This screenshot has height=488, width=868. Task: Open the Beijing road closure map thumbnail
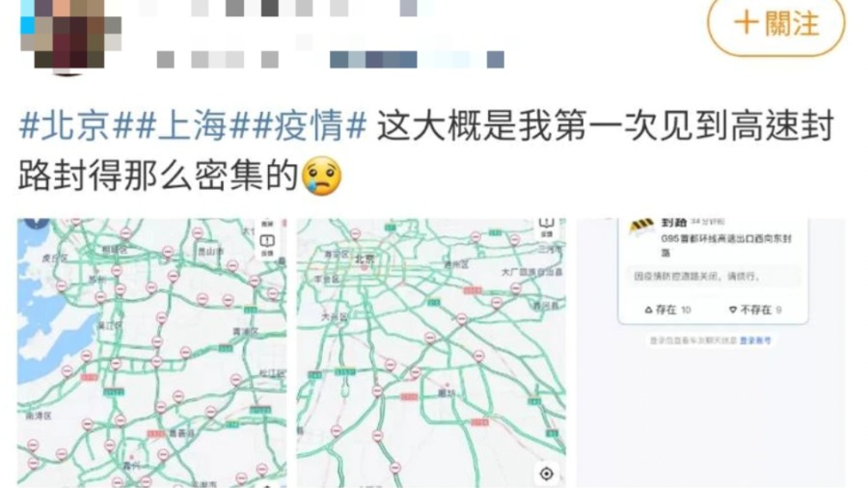(431, 352)
